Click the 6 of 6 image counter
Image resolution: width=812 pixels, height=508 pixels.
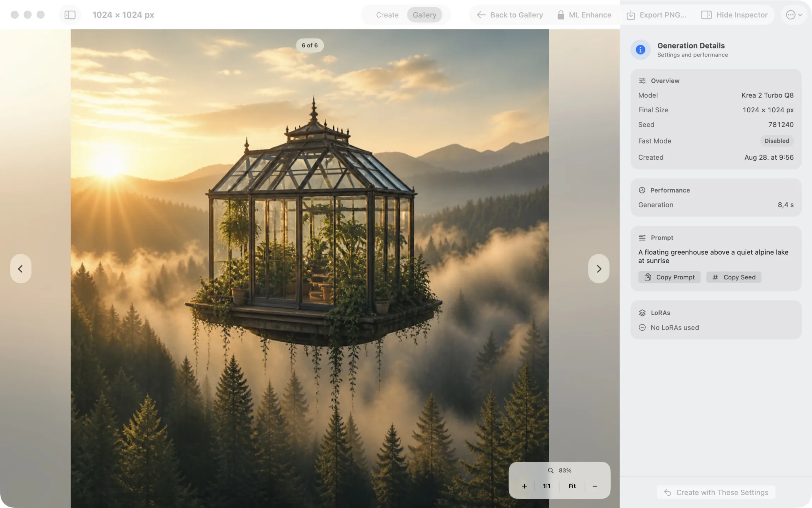[x=310, y=45]
